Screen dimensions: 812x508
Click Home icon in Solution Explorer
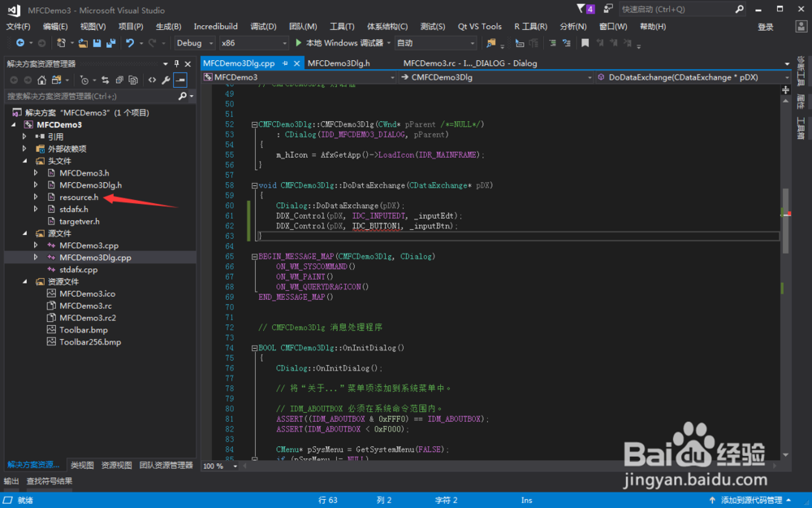(42, 80)
